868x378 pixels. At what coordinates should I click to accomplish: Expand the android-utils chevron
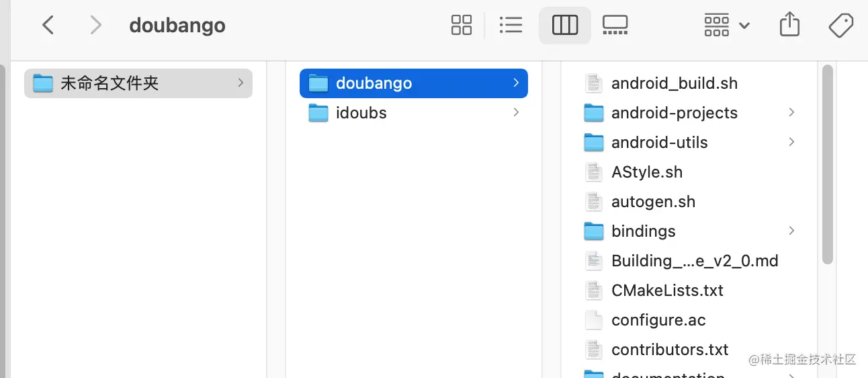791,142
